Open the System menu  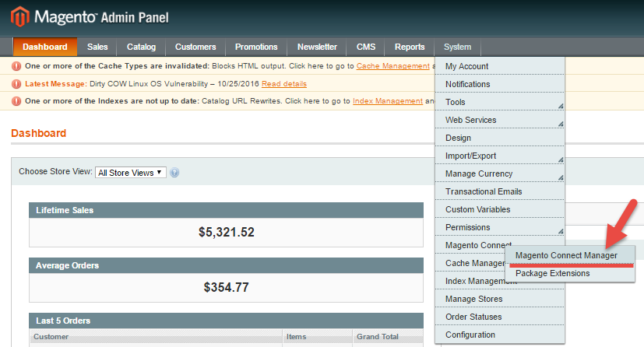tap(458, 47)
